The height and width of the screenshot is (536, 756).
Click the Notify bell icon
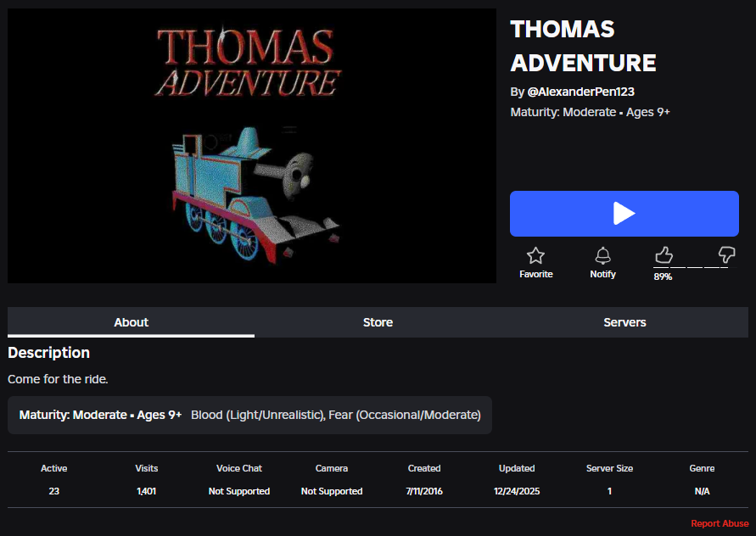(x=602, y=255)
